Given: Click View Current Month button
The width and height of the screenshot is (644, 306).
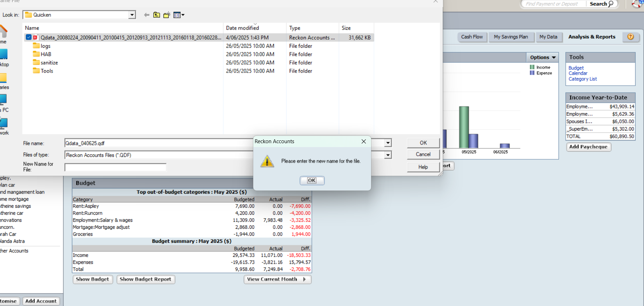Looking at the screenshot, I should tap(277, 279).
